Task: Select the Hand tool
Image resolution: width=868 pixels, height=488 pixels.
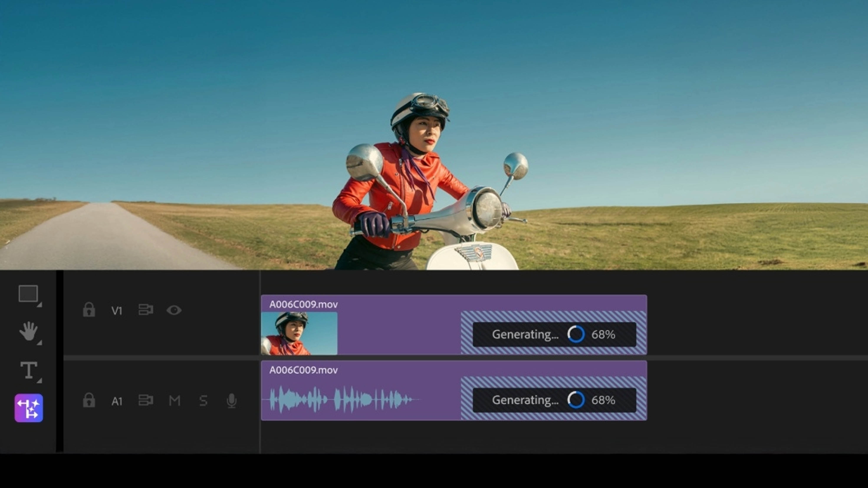Action: [29, 331]
